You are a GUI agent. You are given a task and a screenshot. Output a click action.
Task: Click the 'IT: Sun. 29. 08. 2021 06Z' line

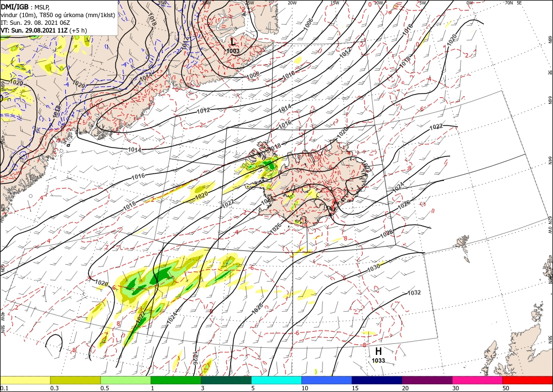[35, 23]
